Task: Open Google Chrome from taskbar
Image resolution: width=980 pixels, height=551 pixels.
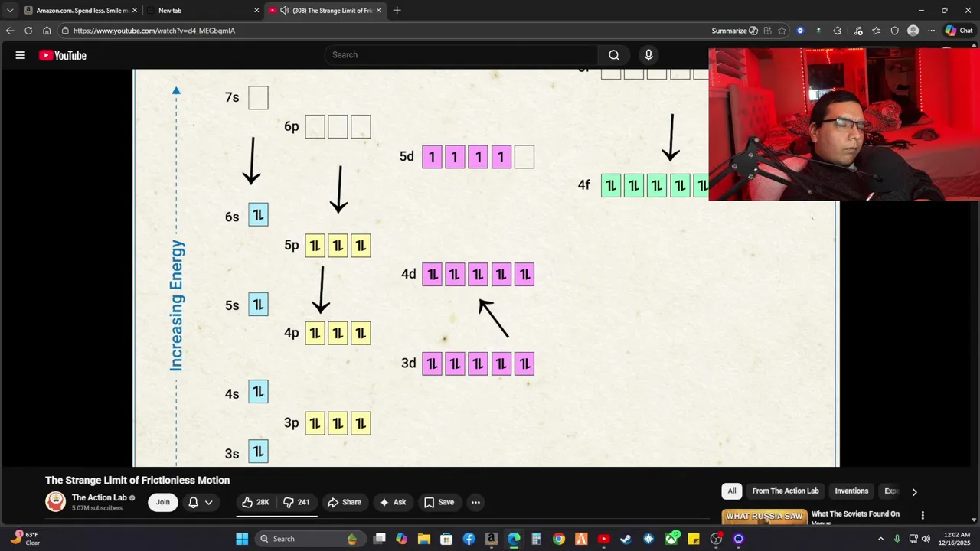Action: click(559, 539)
